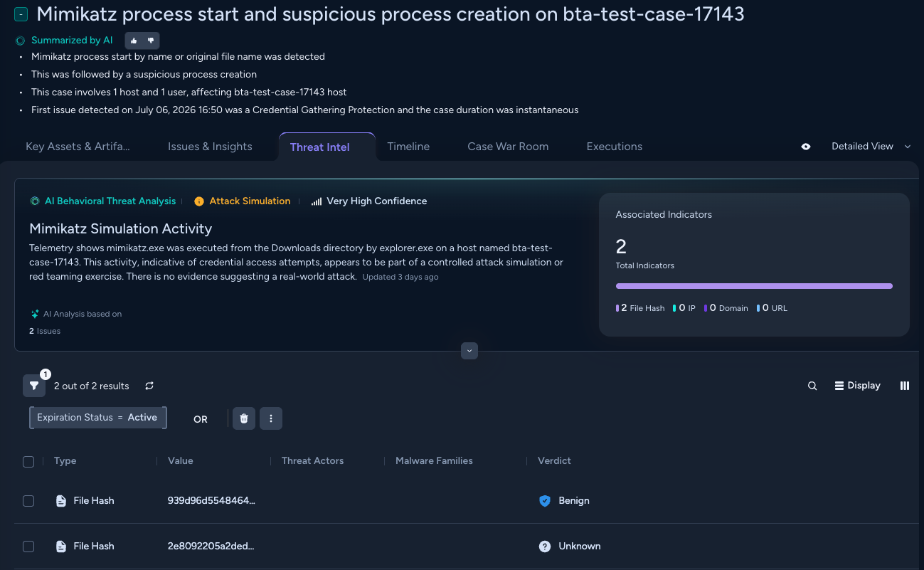Click the Updated 3 days ago text
Screen dimensions: 924x570
click(400, 277)
